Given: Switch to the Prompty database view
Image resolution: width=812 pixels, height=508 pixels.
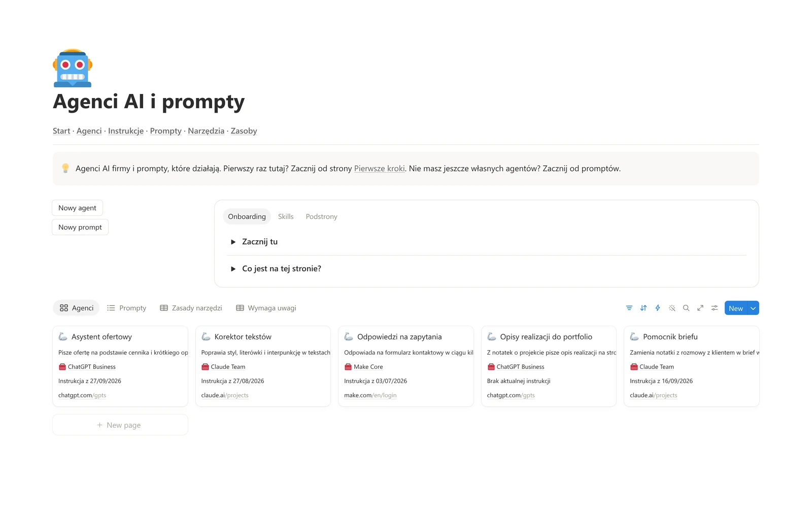Looking at the screenshot, I should coord(127,308).
